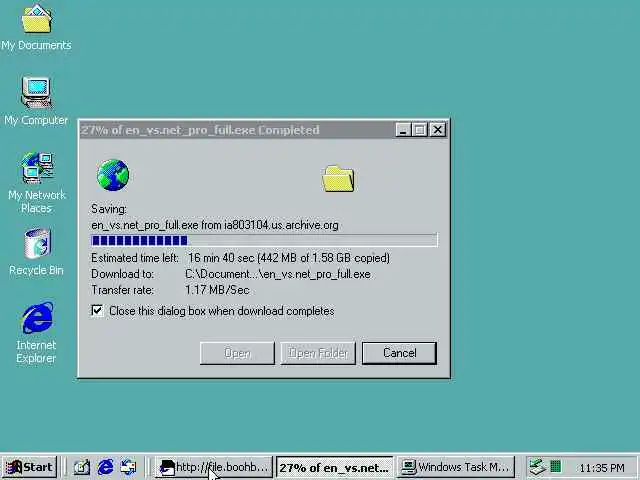Viewport: 640px width, 480px height.
Task: Click the disabled Open Folder button
Action: pyautogui.click(x=318, y=353)
